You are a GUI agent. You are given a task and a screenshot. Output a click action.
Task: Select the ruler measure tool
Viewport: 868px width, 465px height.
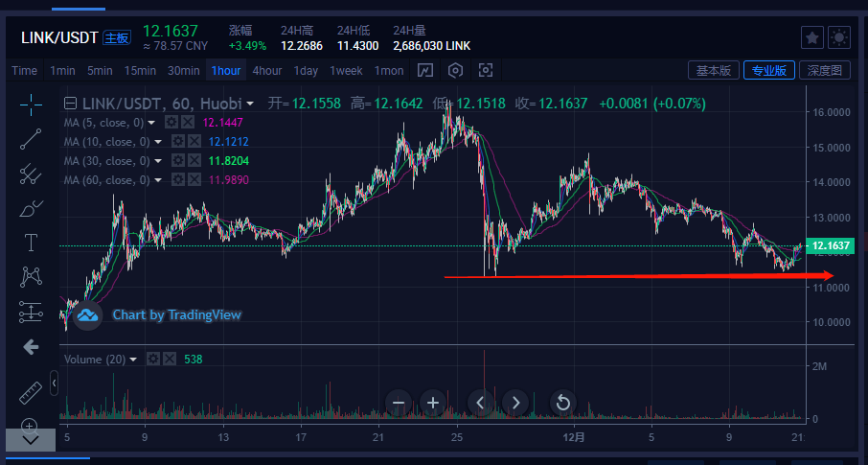31,392
